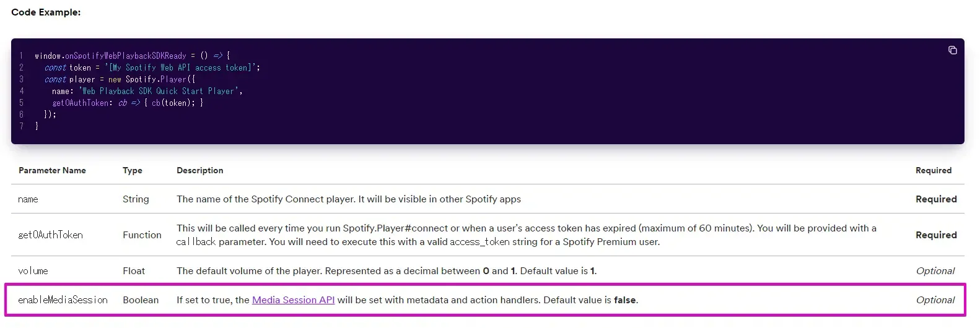Click the getOAuthToken callback code line
Image resolution: width=980 pixels, height=328 pixels.
(x=128, y=103)
